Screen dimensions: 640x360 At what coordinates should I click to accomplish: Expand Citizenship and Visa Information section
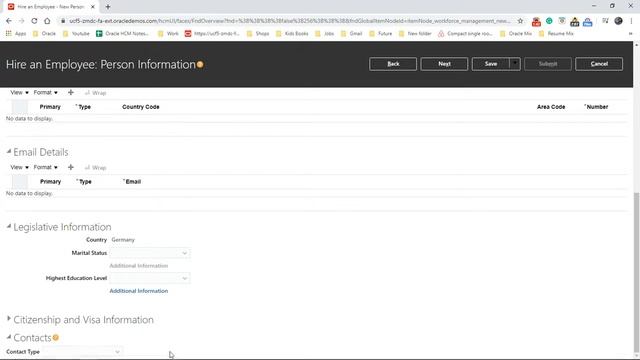click(9, 319)
